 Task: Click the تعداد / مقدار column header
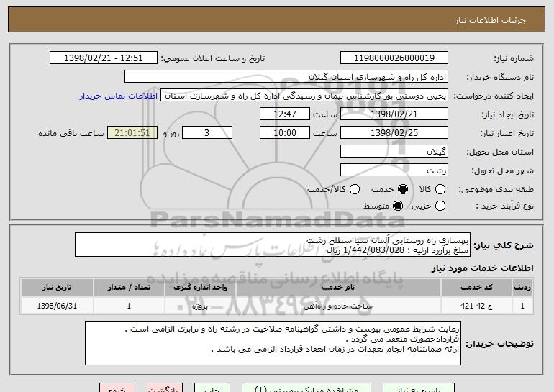point(129,288)
